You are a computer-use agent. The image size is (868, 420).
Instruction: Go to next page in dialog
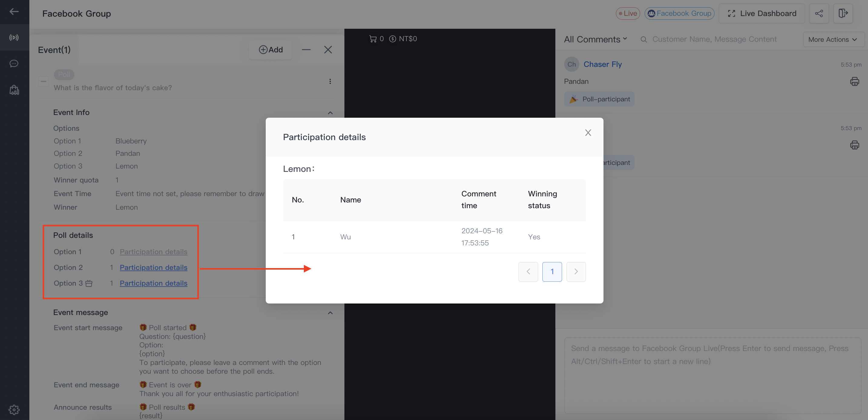576,272
